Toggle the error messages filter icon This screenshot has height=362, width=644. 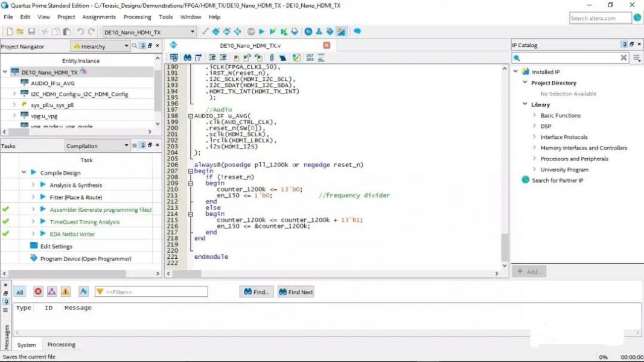pyautogui.click(x=38, y=292)
